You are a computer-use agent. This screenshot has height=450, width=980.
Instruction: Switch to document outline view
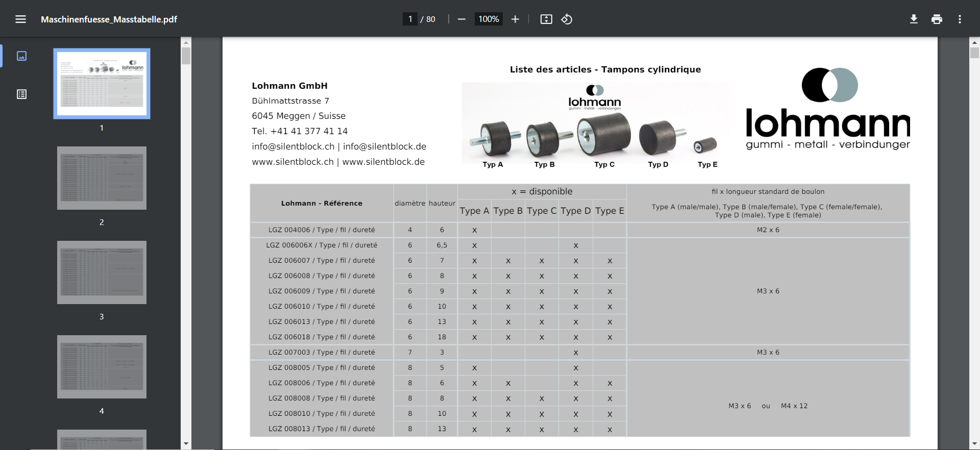[21, 94]
